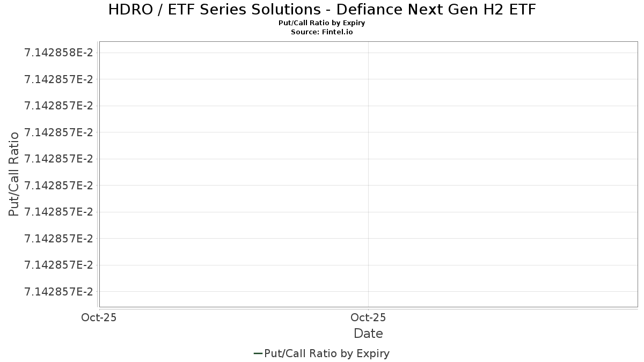Click the bottom 7.142857E-2 axis value
This screenshot has width=644, height=362.
click(x=58, y=291)
